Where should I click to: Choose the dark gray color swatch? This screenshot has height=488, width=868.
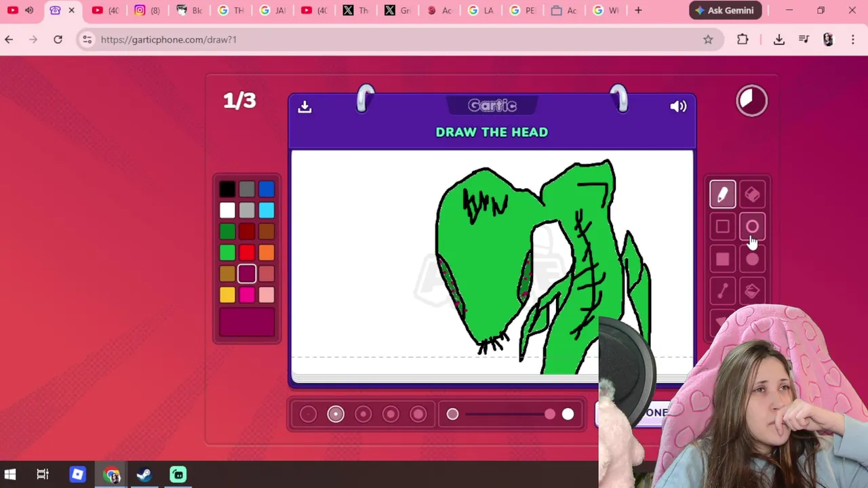tap(247, 189)
